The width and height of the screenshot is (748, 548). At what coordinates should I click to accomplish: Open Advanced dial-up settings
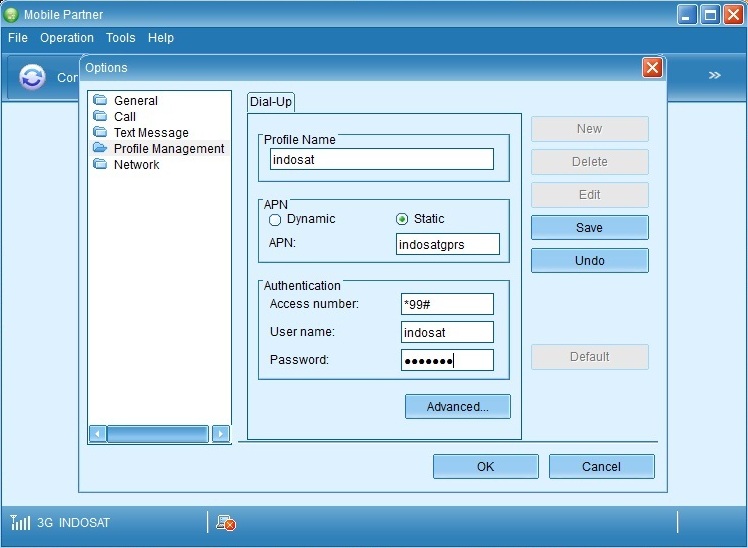coord(457,406)
